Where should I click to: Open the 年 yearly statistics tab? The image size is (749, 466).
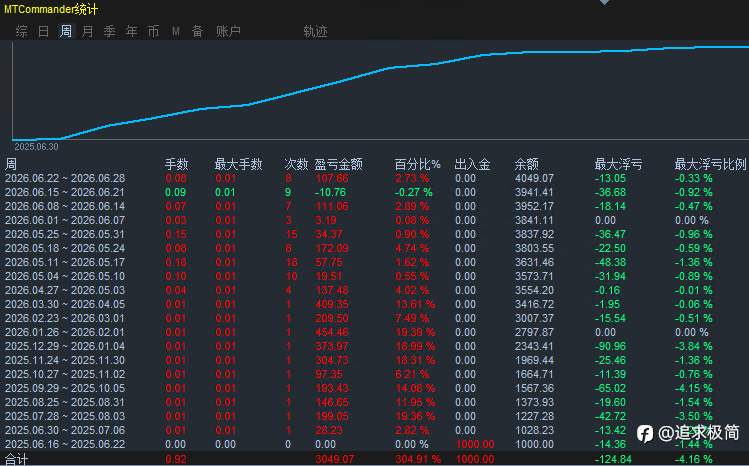pos(131,32)
